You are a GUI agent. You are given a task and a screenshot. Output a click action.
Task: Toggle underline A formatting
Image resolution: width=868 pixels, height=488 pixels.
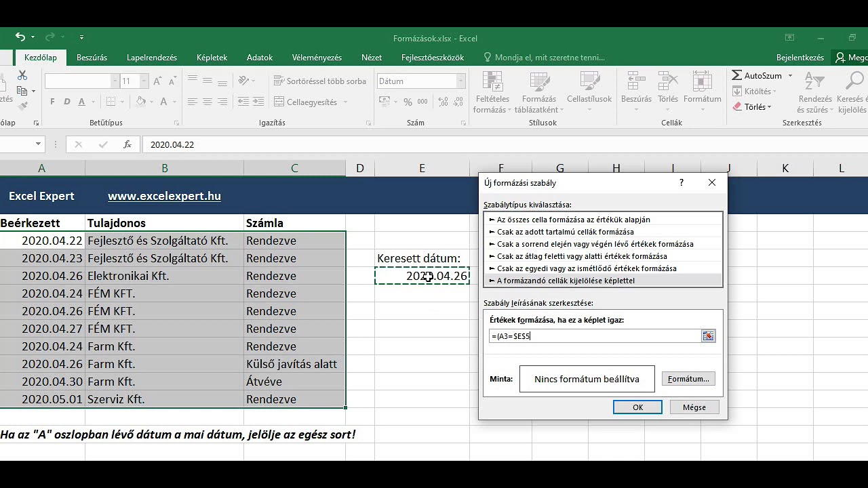(x=81, y=102)
